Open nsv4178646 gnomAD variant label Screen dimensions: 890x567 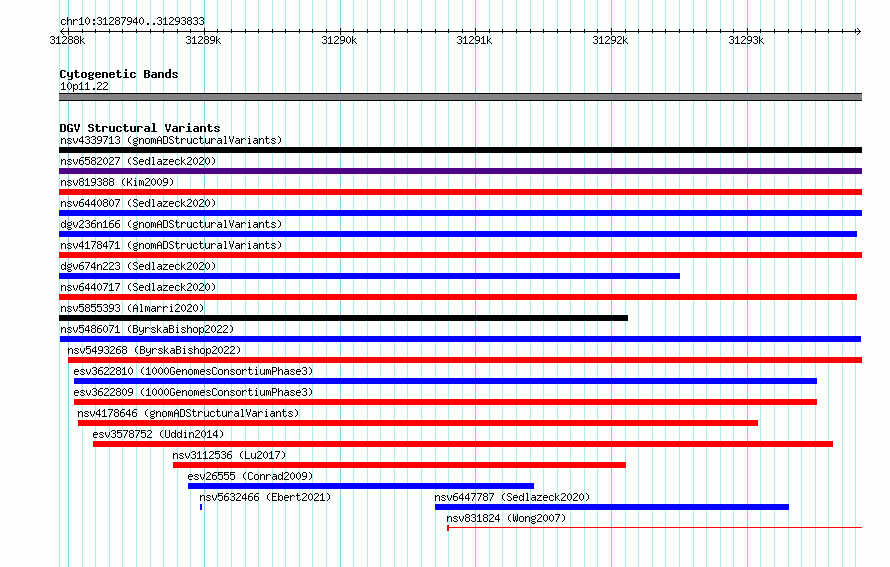point(188,413)
